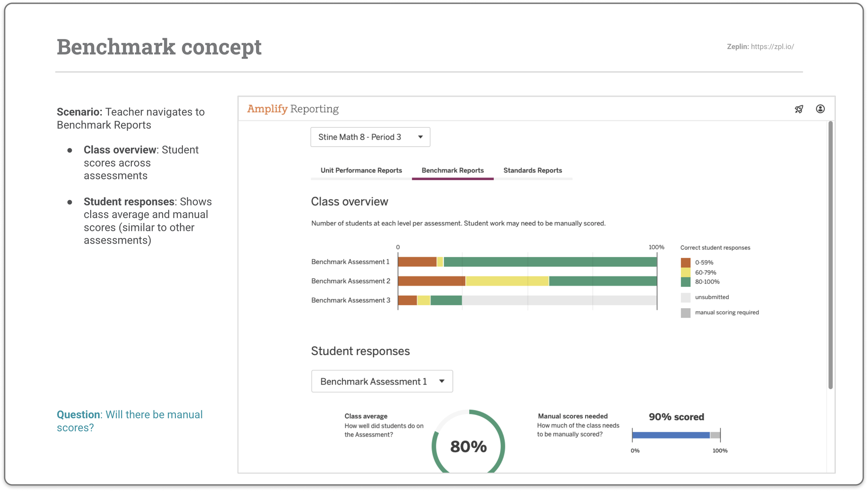The height and width of the screenshot is (491, 868).
Task: Switch to Unit Performance Reports tab
Action: 361,170
